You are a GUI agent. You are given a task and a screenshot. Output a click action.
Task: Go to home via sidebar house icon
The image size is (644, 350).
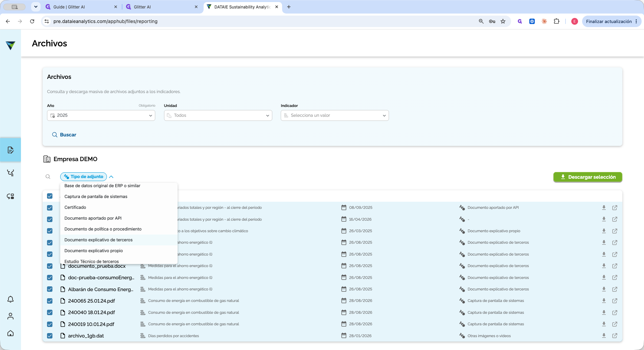(x=10, y=333)
